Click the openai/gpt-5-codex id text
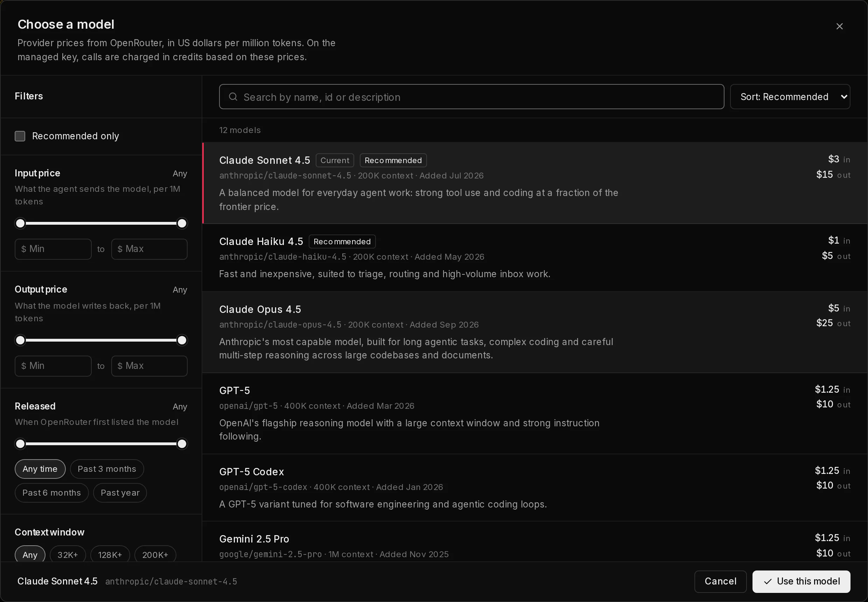This screenshot has height=602, width=868. click(x=263, y=487)
